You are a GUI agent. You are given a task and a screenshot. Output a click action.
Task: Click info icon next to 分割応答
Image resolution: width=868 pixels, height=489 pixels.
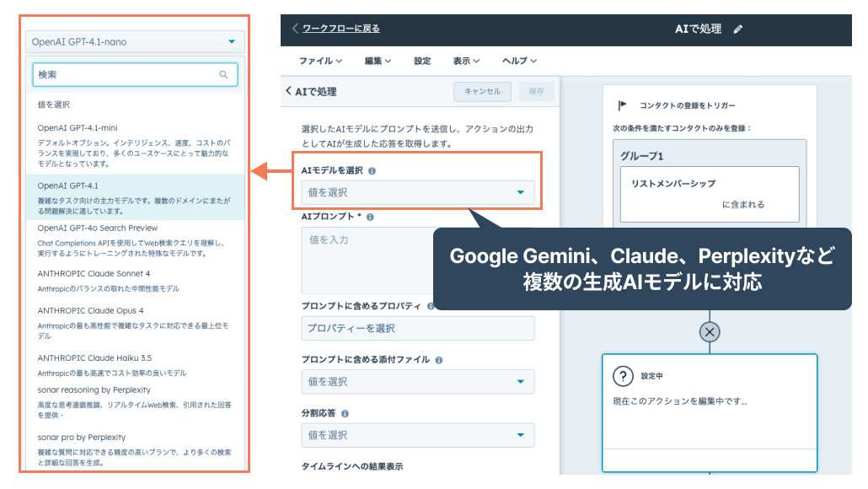pyautogui.click(x=345, y=414)
